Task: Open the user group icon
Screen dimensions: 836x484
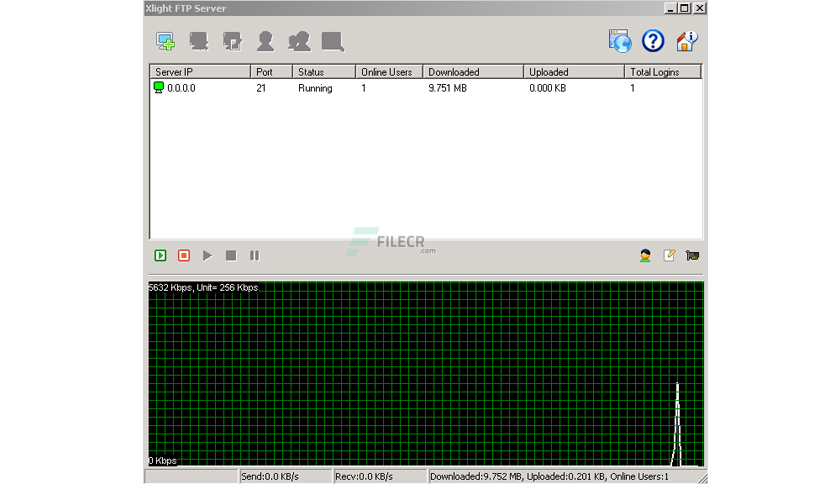Action: (299, 41)
